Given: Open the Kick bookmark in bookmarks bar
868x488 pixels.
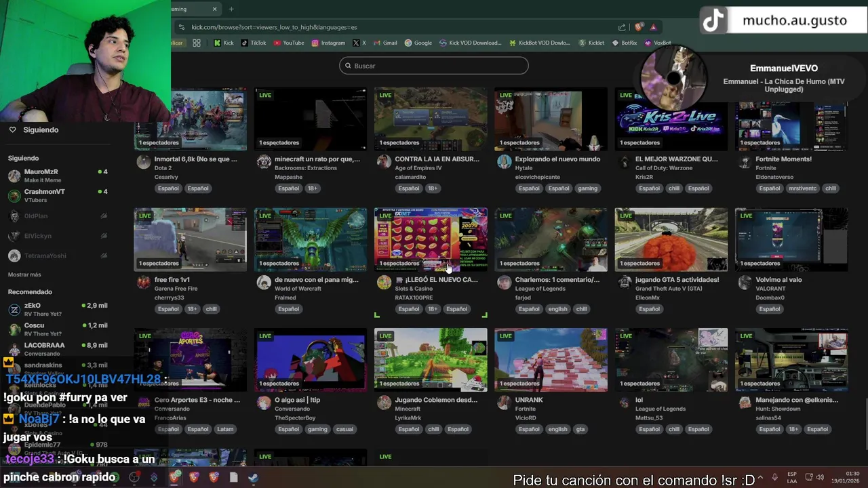Looking at the screenshot, I should click(x=223, y=43).
